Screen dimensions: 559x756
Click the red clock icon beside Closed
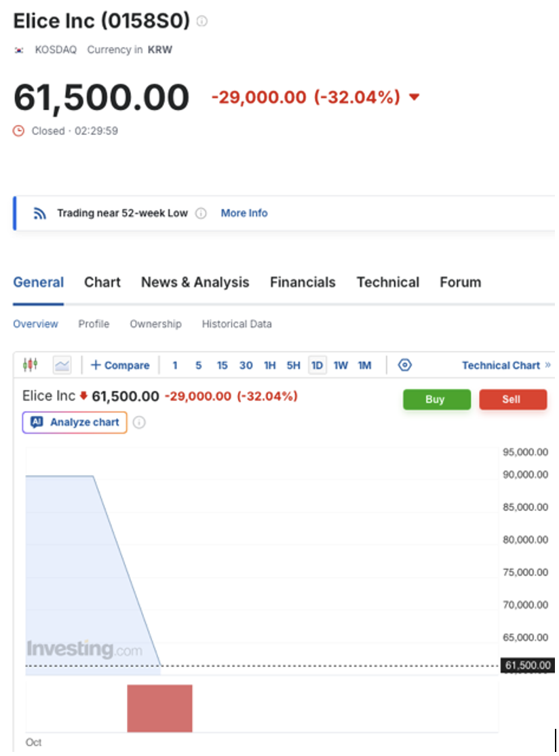tap(19, 131)
